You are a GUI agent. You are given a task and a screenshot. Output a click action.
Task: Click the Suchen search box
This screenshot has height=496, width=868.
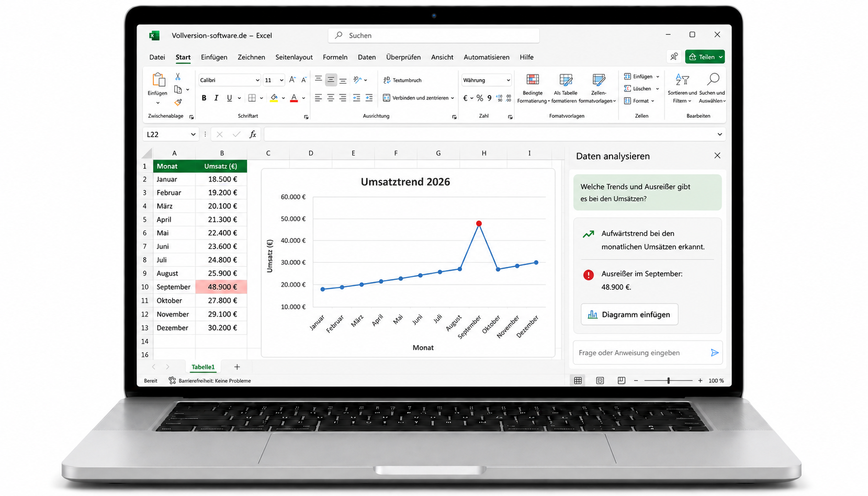coord(434,35)
